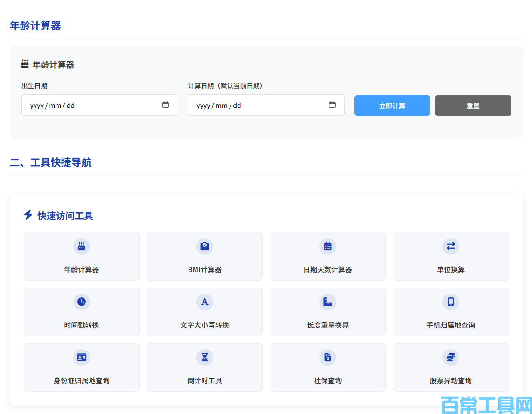Screen dimensions: 532x414
Task: Click the 快速访问工具 heading text
Action: [65, 216]
